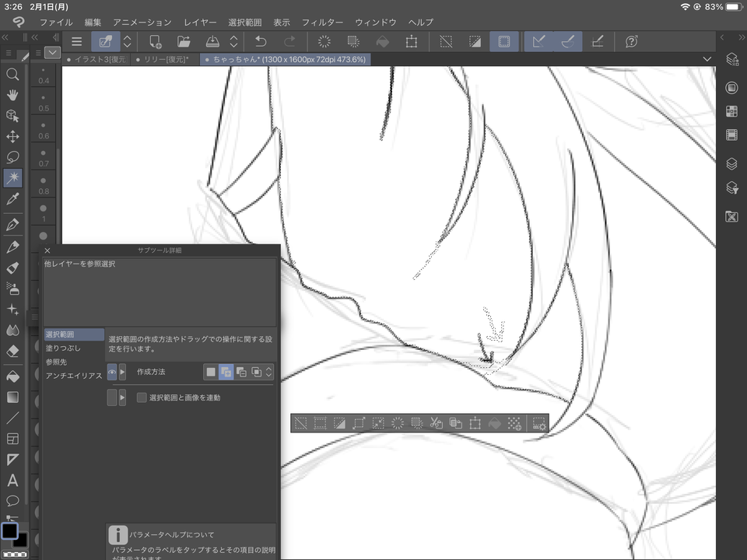Select the text tool (A)
The height and width of the screenshot is (560, 747).
(13, 480)
